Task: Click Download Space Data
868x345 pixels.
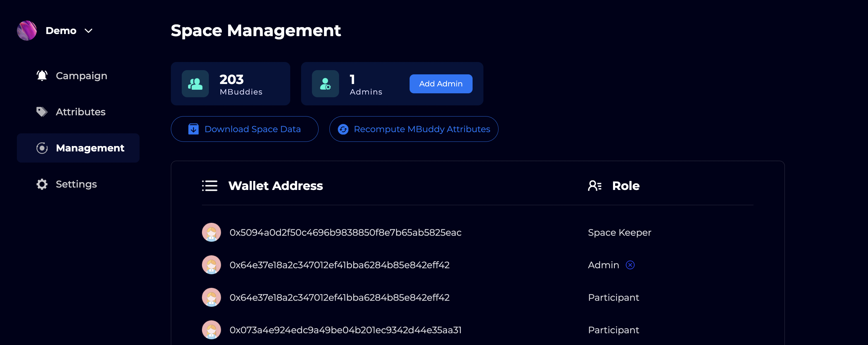Action: [244, 129]
